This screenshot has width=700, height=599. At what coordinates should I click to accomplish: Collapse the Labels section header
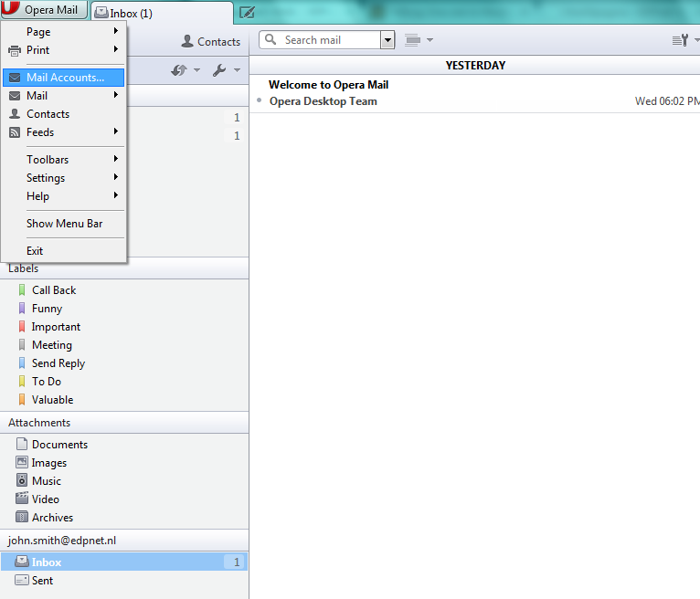pos(124,268)
